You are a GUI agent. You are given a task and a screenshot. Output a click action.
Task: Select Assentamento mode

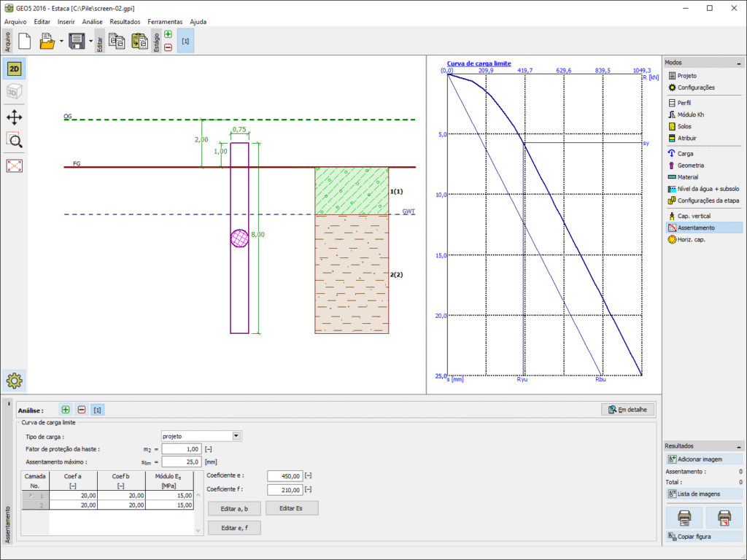(704, 228)
